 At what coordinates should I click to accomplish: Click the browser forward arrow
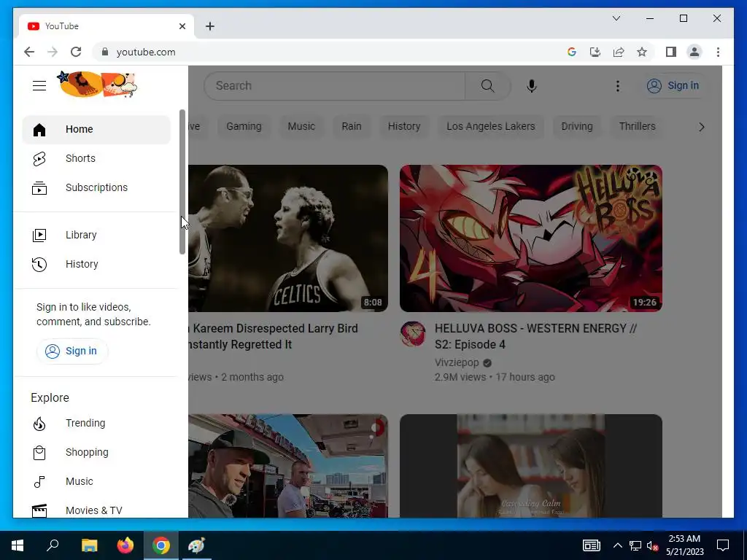point(53,52)
